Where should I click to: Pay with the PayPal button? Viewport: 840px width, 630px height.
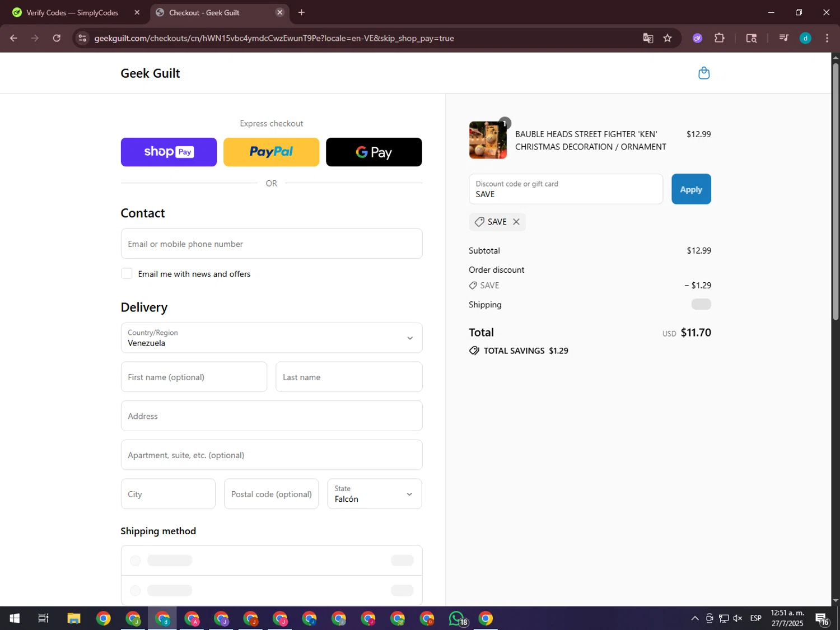click(x=272, y=152)
